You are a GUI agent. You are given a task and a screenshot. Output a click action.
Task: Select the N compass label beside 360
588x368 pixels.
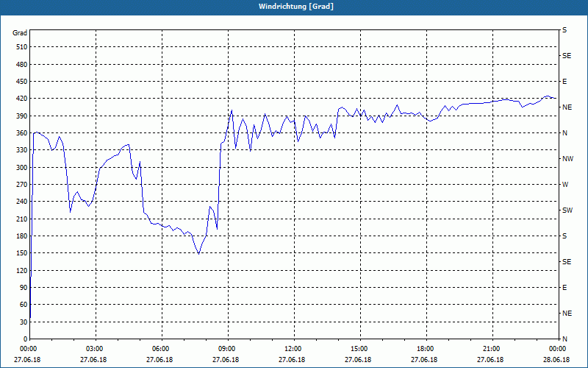[565, 133]
